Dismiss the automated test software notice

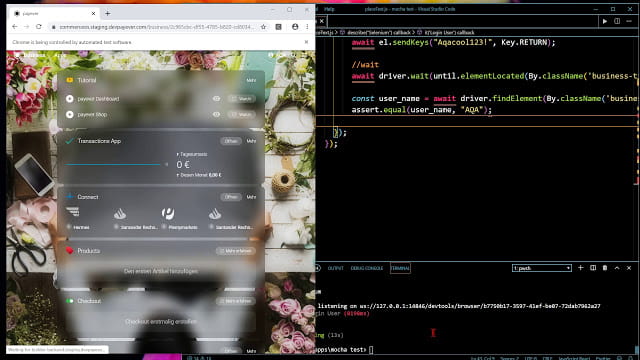tap(306, 42)
